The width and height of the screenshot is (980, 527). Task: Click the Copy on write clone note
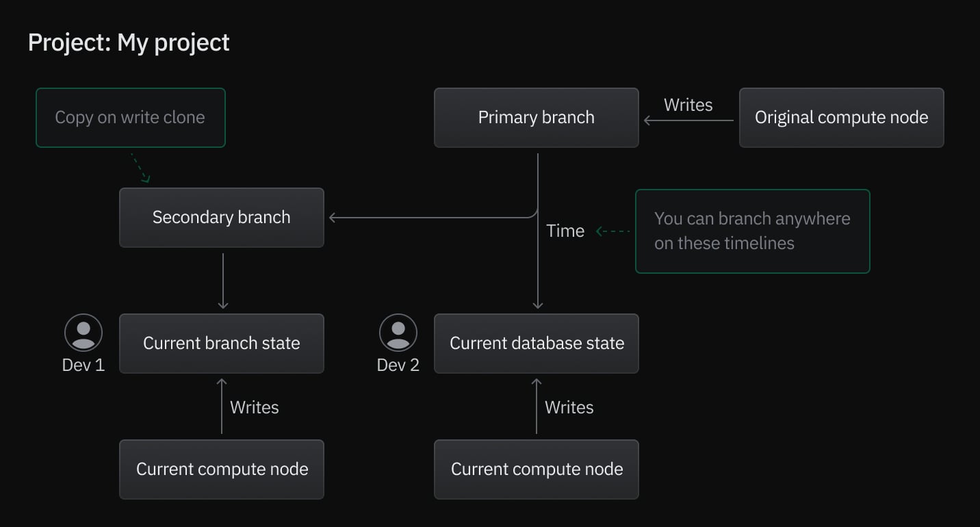tap(130, 118)
